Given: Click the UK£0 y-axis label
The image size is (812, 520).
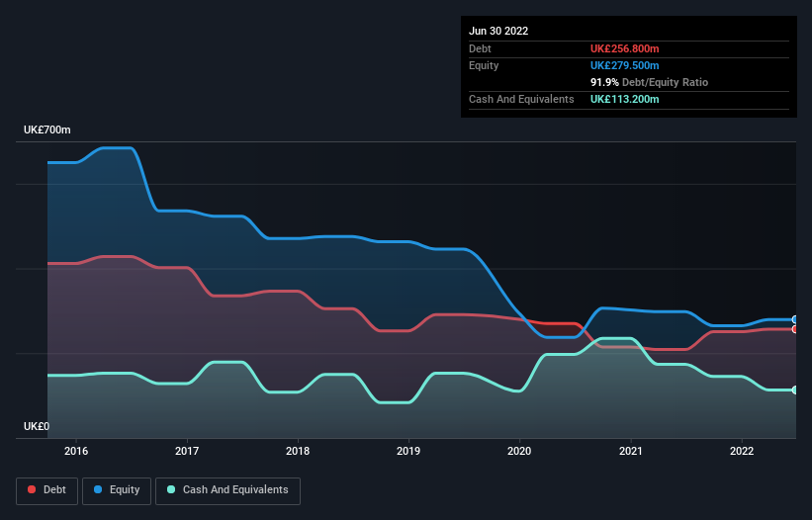Looking at the screenshot, I should click(37, 426).
